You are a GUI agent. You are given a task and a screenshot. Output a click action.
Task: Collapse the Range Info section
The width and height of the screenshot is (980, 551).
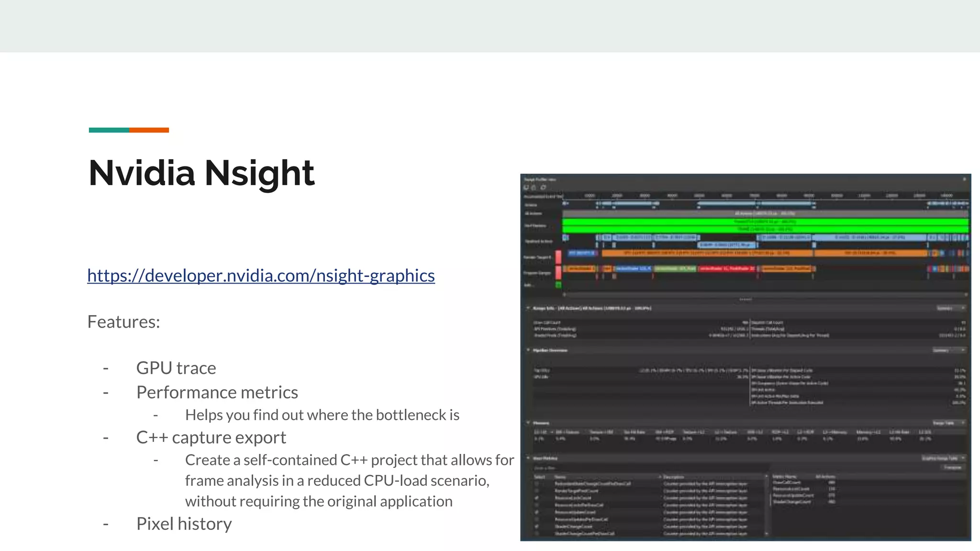(x=528, y=308)
